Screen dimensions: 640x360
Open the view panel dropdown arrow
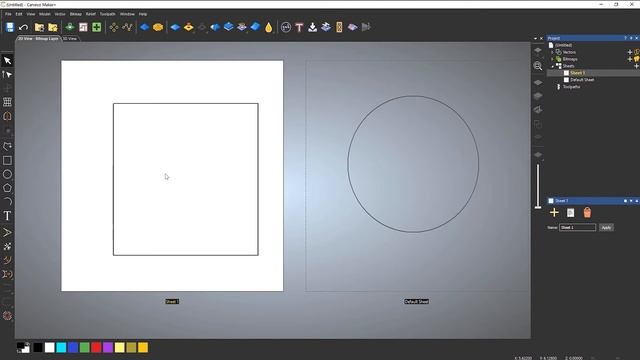[536, 38]
